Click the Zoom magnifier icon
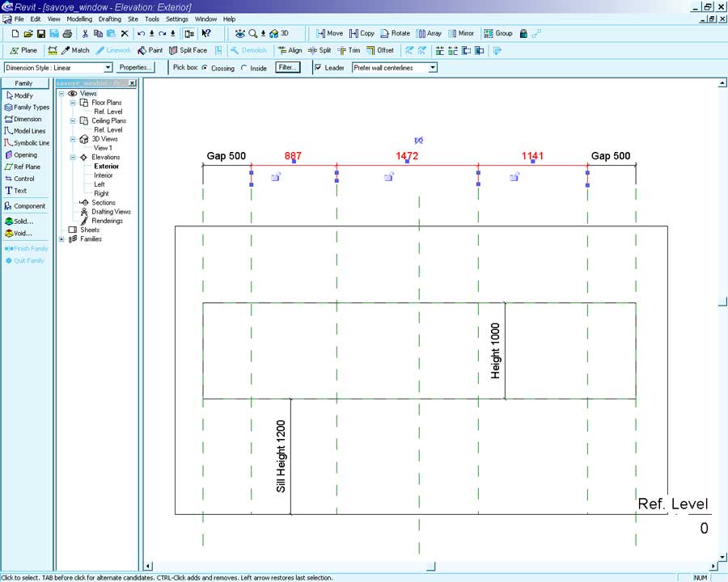The image size is (728, 582). [252, 33]
